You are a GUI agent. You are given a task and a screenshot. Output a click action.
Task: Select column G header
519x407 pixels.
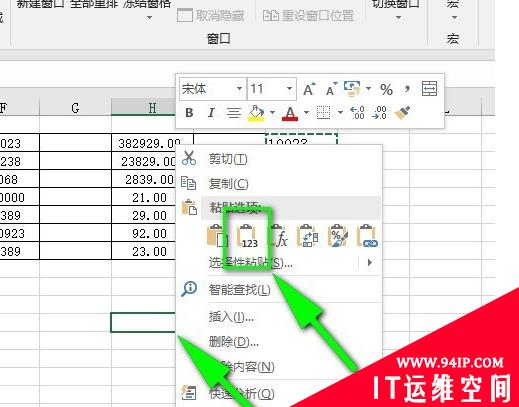[x=75, y=108]
